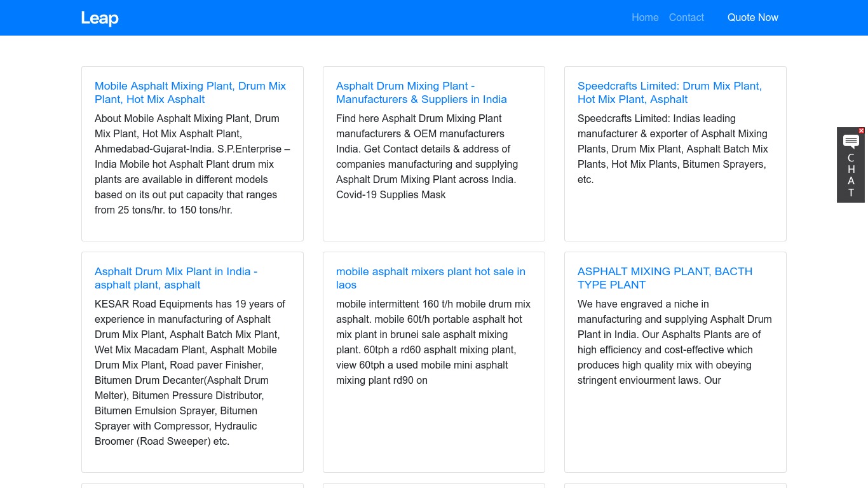
Task: Open ASPHALT MIXING PLANT, BACTH TYPE link
Action: 664,278
